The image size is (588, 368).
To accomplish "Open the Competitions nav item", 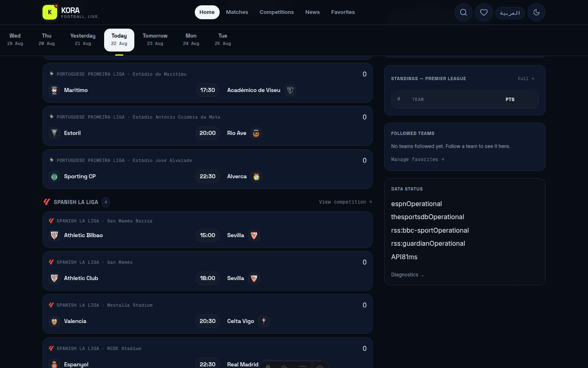I will click(277, 12).
